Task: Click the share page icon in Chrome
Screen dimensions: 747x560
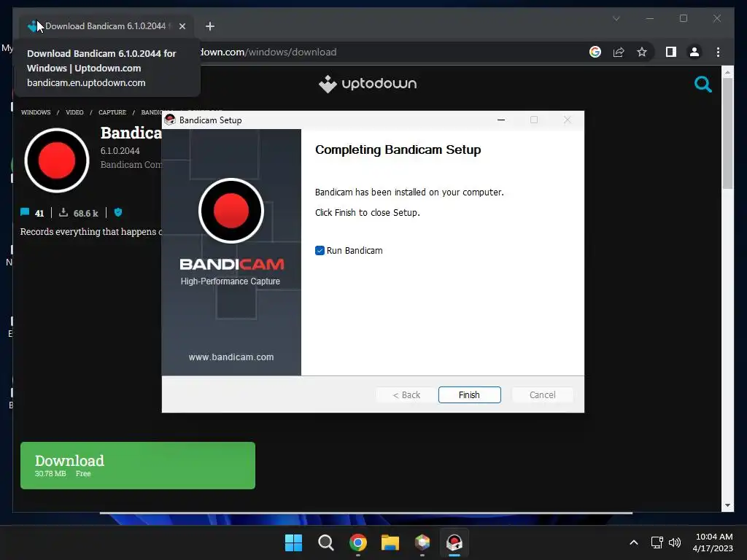Action: [x=619, y=52]
